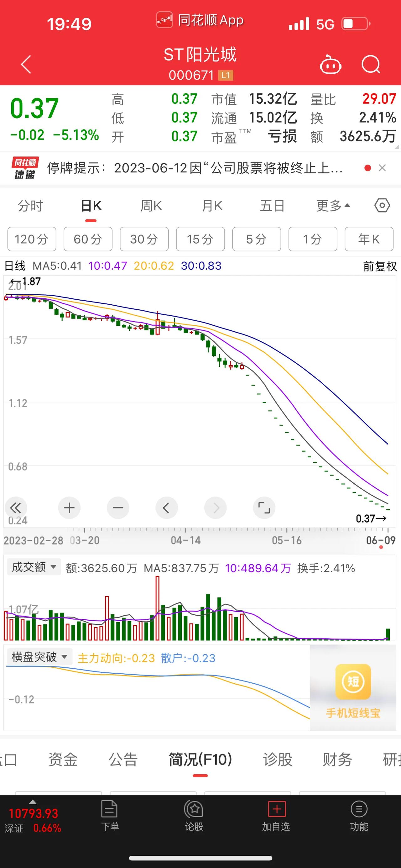401x868 pixels.
Task: Select the 月K tab
Action: pyautogui.click(x=212, y=206)
